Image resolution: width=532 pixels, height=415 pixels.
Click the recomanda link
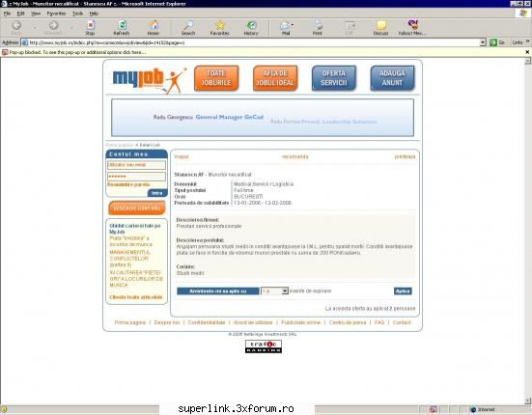click(x=294, y=156)
